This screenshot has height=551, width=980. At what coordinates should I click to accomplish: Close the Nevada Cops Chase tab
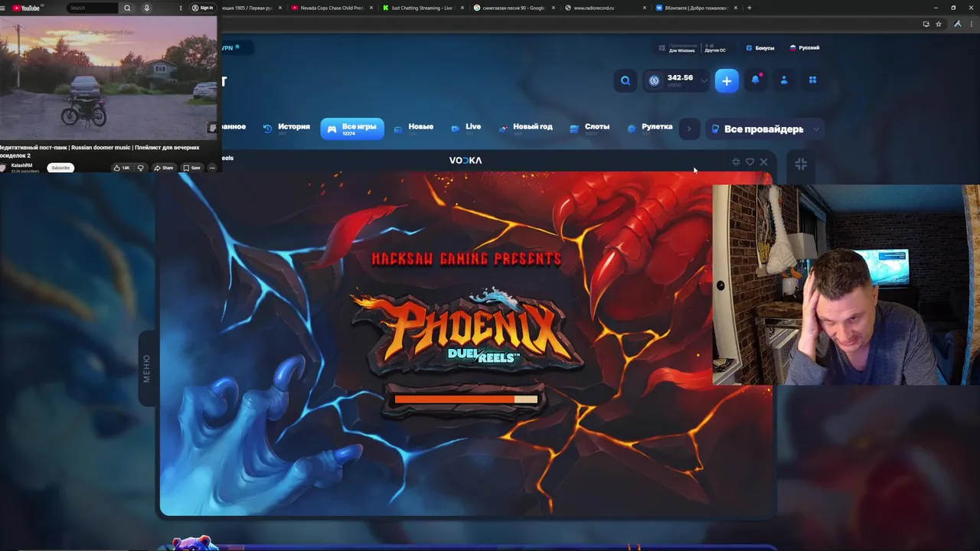[x=371, y=8]
